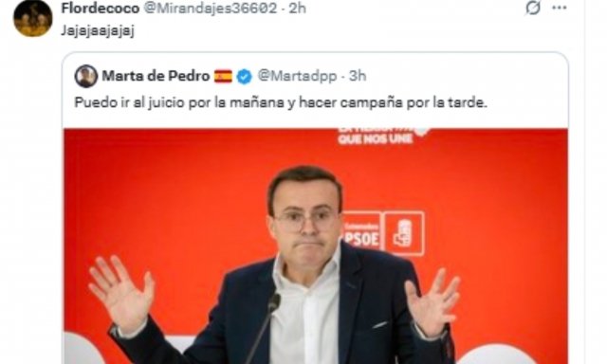Click the Flordecoco display name
The width and height of the screenshot is (607, 364).
[x=100, y=9]
